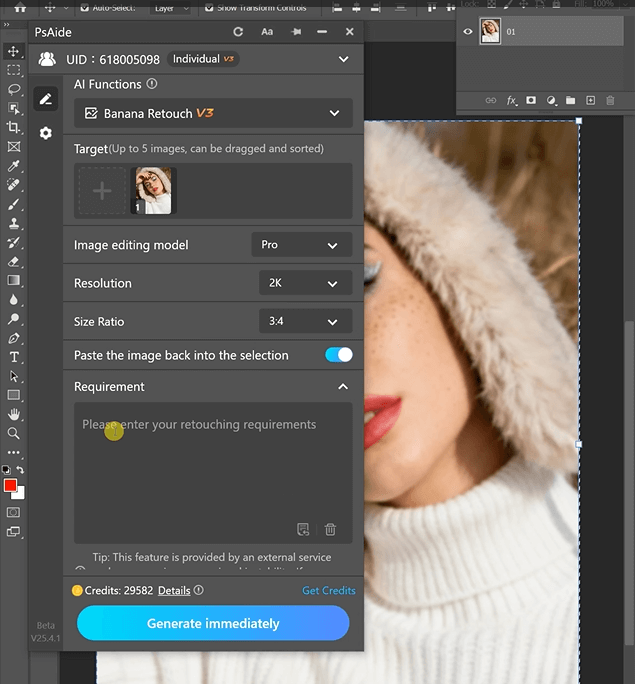Select target image thumbnail 1
Image resolution: width=635 pixels, height=684 pixels.
tap(153, 191)
